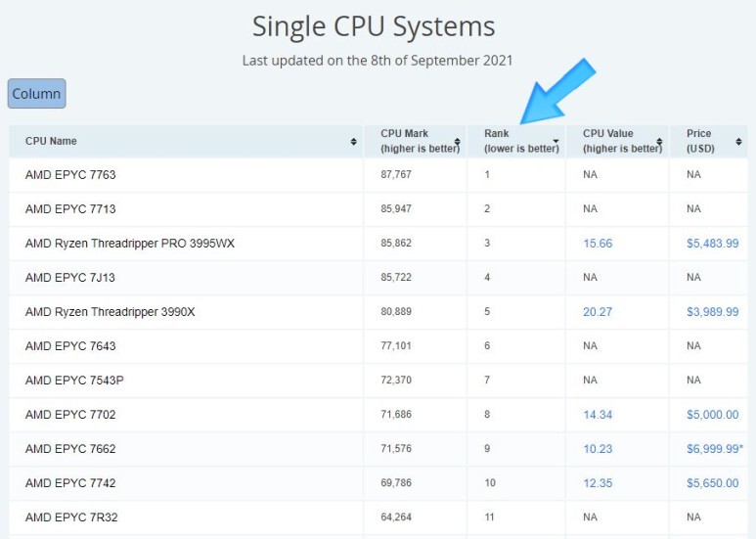This screenshot has height=539, width=756.
Task: Select AMD EPYC 7742 row name
Action: (70, 483)
